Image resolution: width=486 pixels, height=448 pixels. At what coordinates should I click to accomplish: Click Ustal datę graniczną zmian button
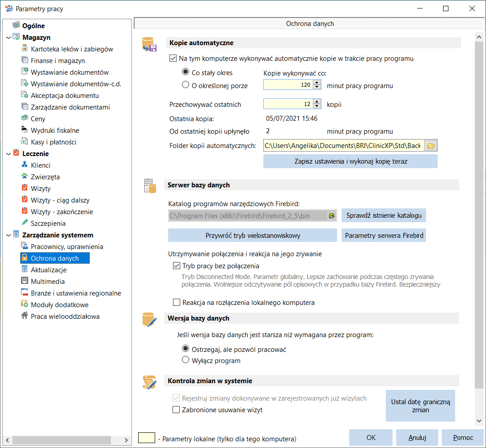420,406
